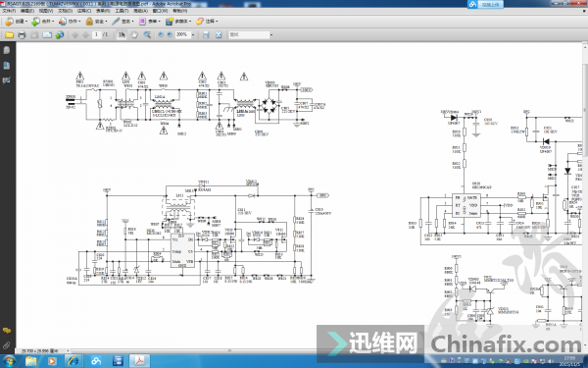Select the Marquee Zoom magnifier tool
The width and height of the screenshot is (588, 368).
[x=147, y=35]
